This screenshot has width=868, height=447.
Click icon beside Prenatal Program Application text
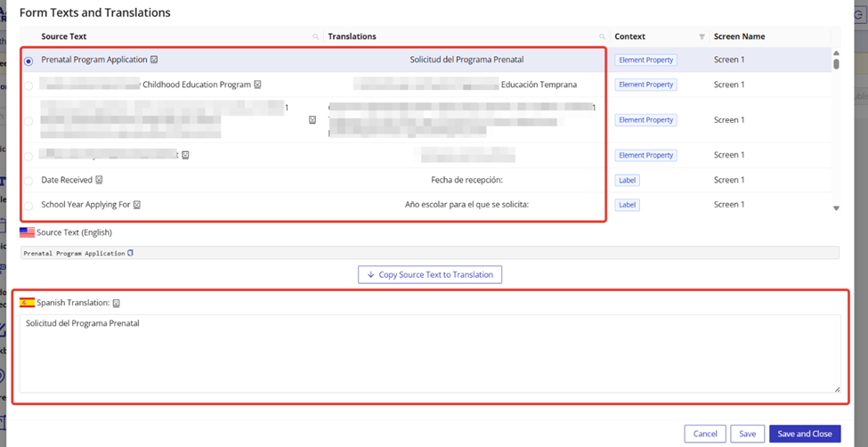[154, 60]
